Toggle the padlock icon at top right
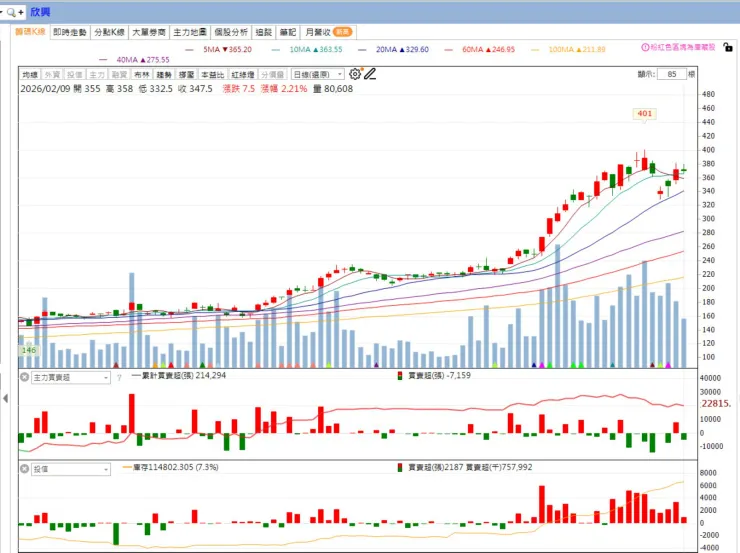740x553 pixels. 728,47
